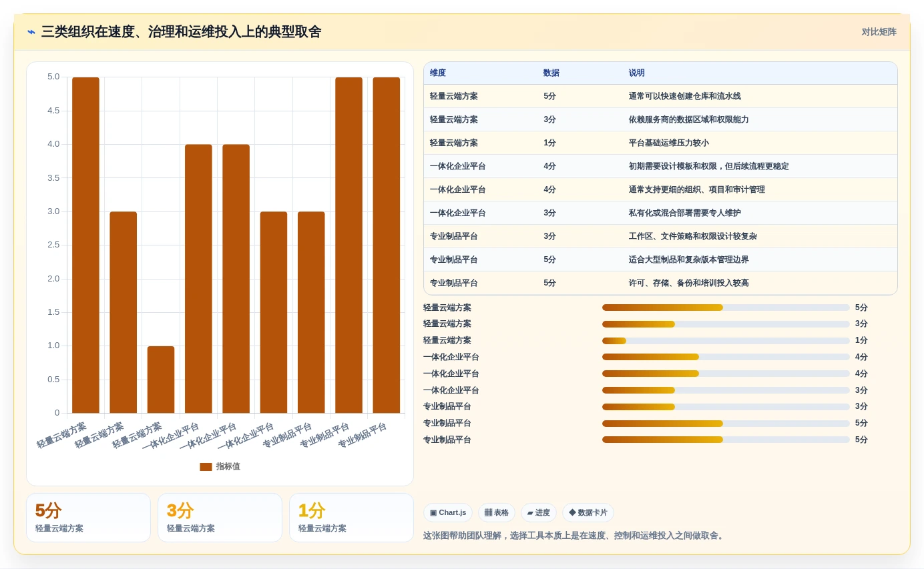Click the 轻量云端方案 chart bar at value 3
This screenshot has width=924, height=569.
[124, 312]
